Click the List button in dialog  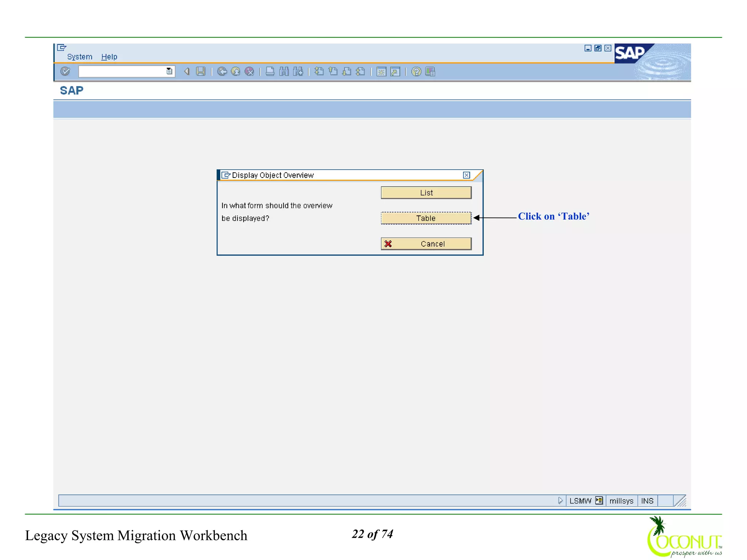[x=426, y=192]
